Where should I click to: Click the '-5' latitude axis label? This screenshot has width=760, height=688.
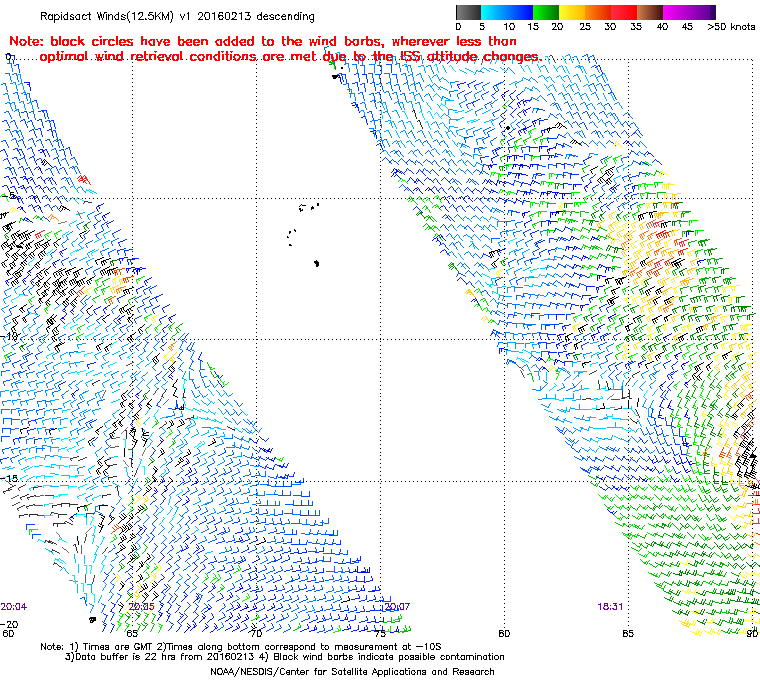pyautogui.click(x=10, y=195)
